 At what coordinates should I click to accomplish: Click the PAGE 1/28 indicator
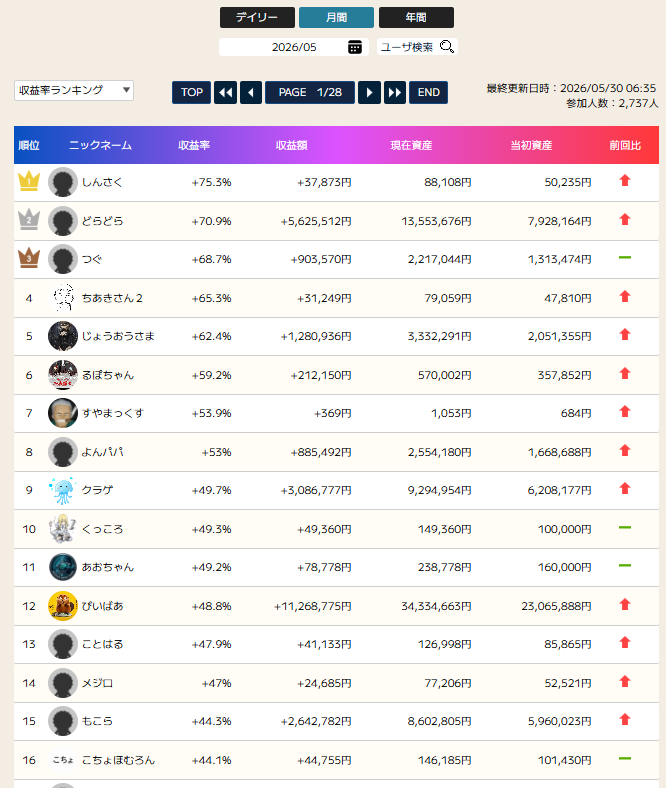[310, 92]
